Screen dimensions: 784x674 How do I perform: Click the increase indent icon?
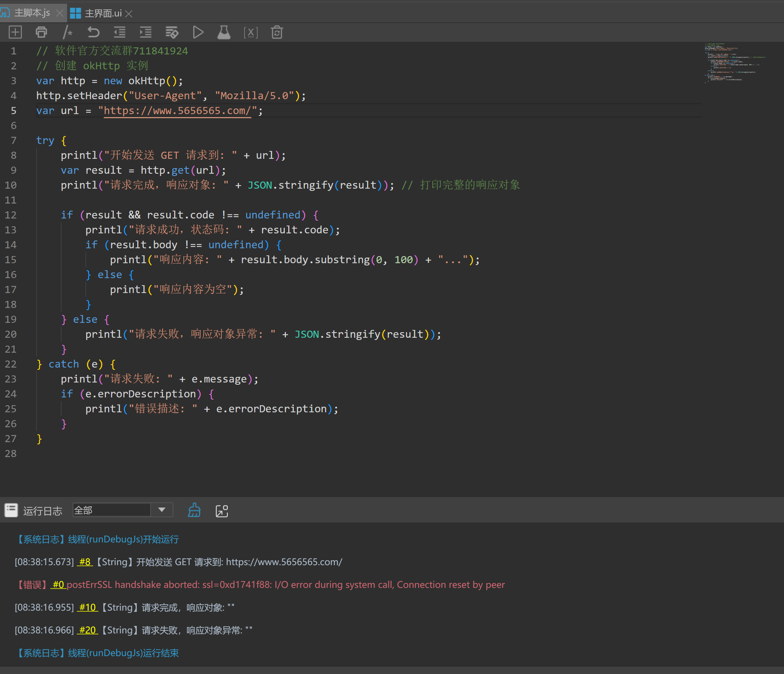tap(146, 32)
